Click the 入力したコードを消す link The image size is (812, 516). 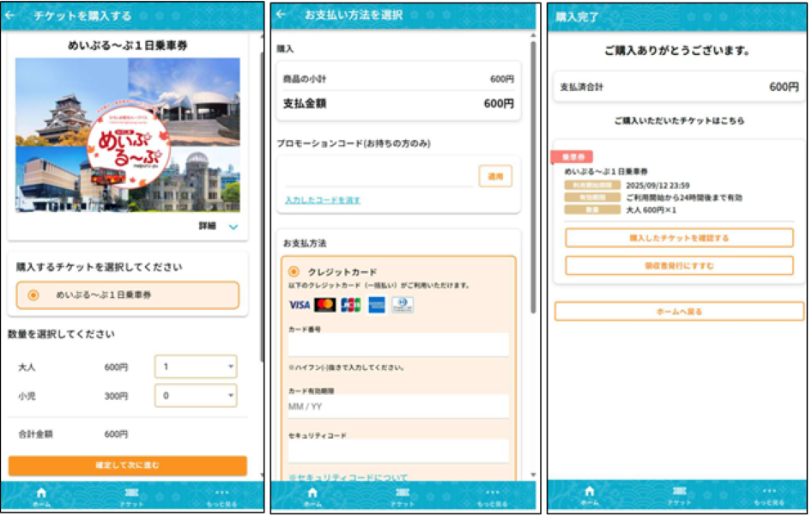point(323,200)
